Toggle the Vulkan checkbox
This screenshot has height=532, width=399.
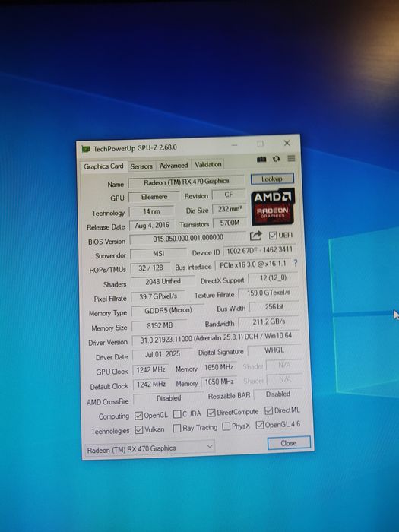tap(139, 429)
